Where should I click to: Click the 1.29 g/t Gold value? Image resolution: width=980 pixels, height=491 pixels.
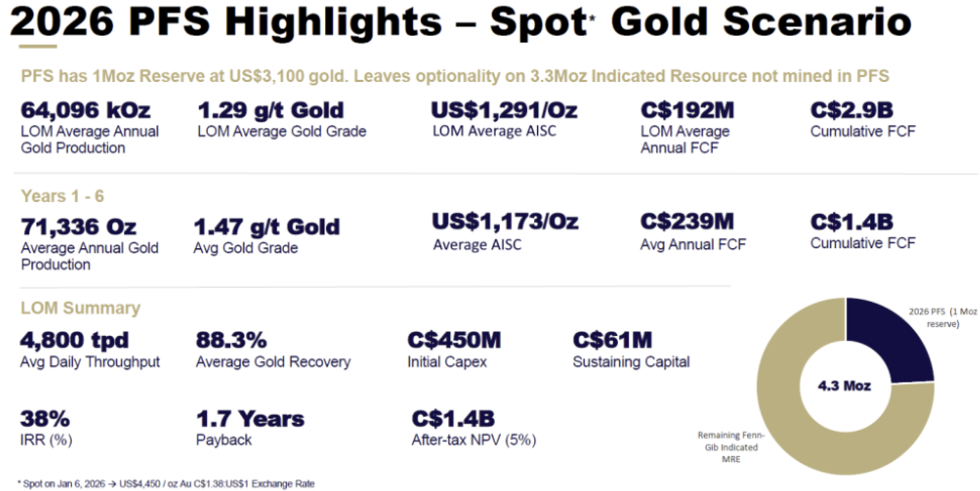pyautogui.click(x=271, y=110)
